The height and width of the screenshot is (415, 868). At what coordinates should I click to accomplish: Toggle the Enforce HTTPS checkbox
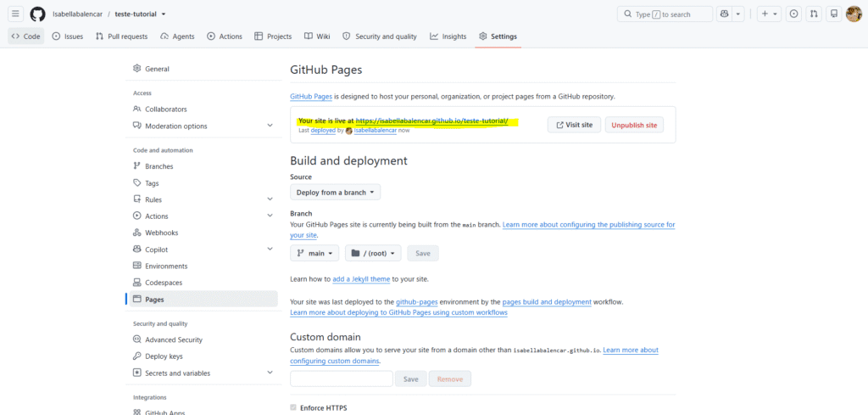293,408
